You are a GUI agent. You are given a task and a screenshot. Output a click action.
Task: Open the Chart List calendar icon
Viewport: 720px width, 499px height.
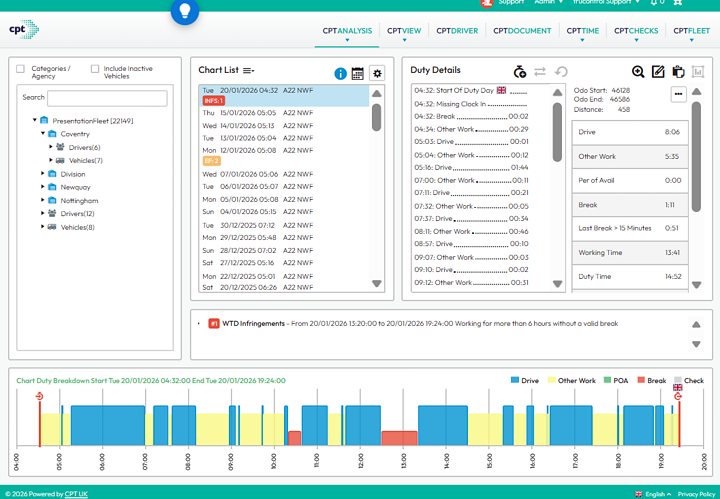(357, 73)
